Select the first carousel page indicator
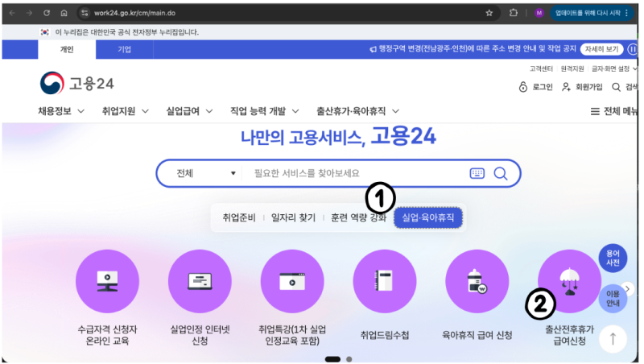Screen dimensions: 644x364 click(x=332, y=359)
